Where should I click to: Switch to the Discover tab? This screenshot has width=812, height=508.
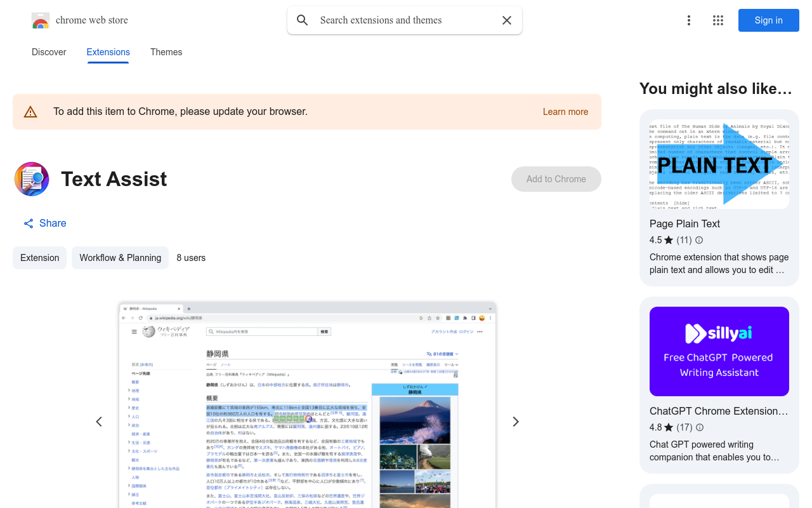(49, 52)
